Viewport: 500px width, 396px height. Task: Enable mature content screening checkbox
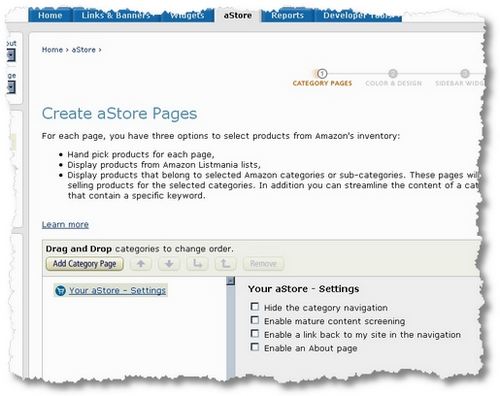pos(255,320)
